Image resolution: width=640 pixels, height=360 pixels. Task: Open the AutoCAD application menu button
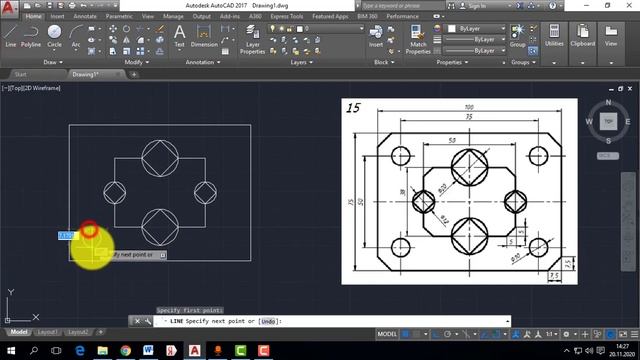click(x=9, y=8)
